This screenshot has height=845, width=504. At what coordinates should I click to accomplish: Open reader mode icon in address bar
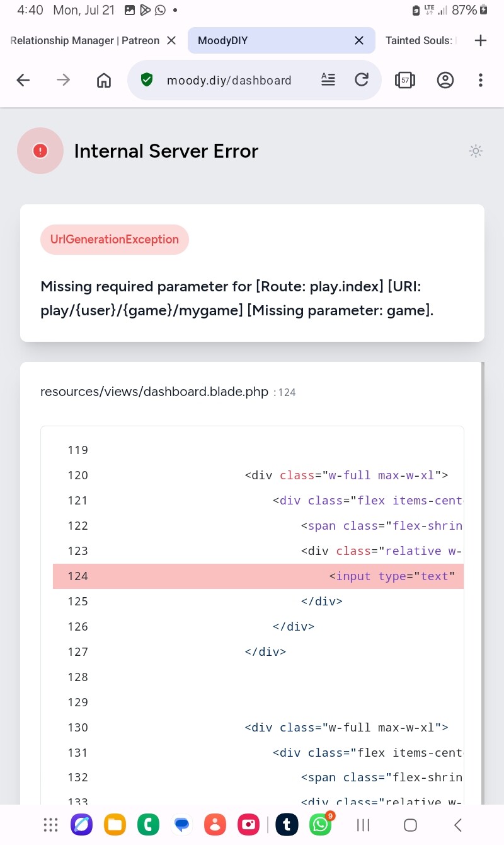328,79
